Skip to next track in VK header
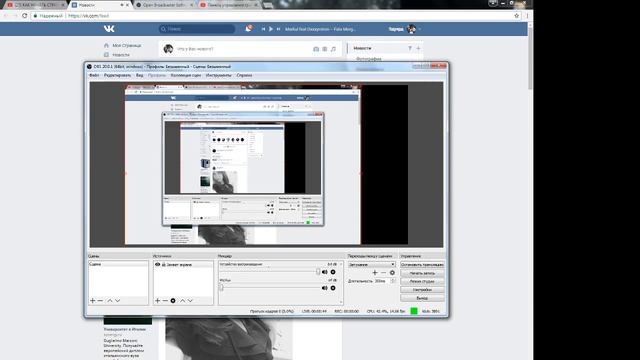The width and height of the screenshot is (640, 360). pos(278,29)
